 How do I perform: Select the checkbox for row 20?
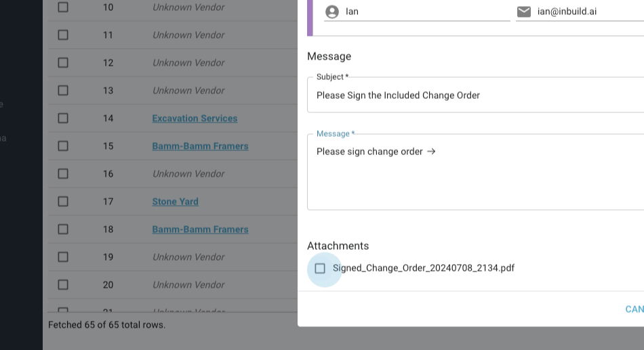tap(63, 285)
